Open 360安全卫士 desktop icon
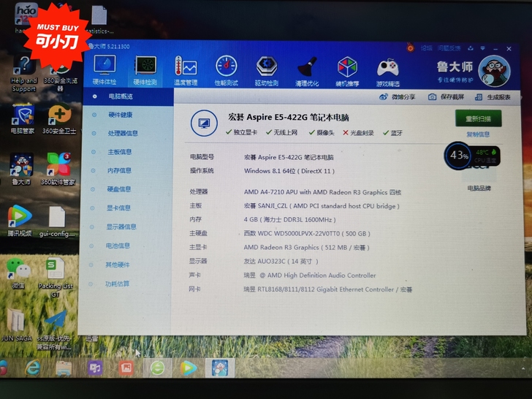 [60, 119]
